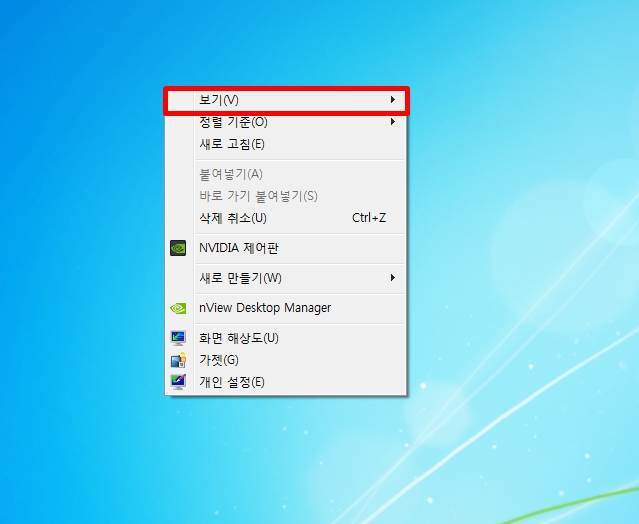Screen dimensions: 639x524
Task: Click the gadgets icon beside 가젯(G)
Action: coord(178,360)
